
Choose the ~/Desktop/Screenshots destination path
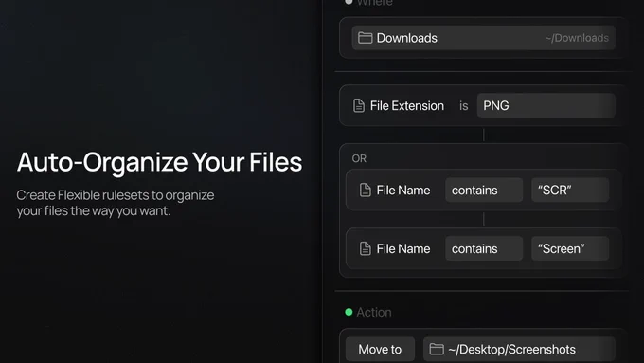[x=519, y=349]
